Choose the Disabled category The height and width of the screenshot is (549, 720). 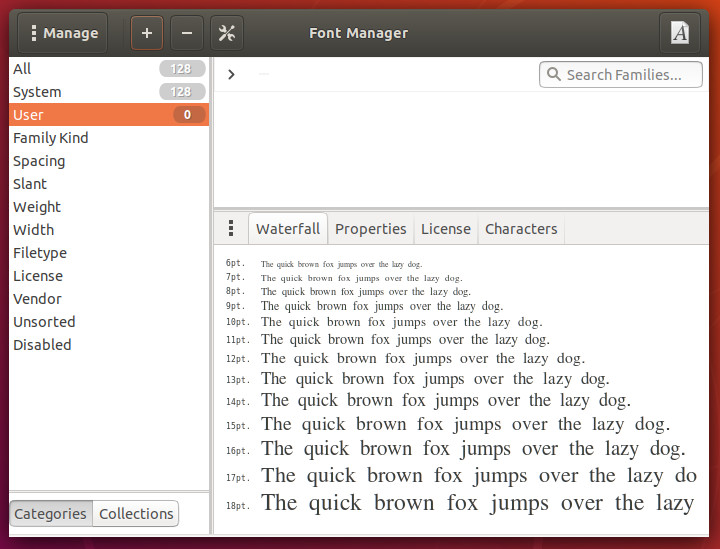(42, 345)
